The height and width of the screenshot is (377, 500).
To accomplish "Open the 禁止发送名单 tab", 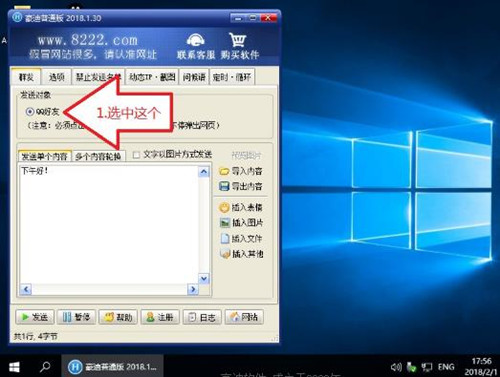I will [98, 77].
